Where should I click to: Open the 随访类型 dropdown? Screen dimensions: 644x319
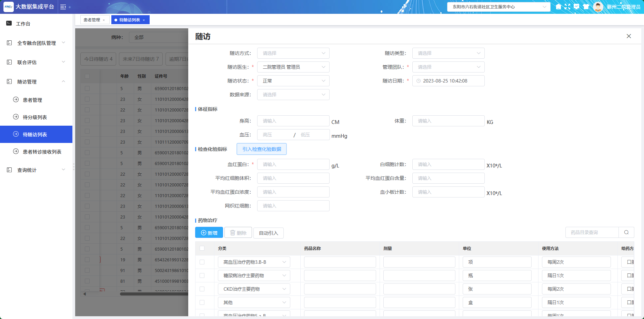tap(449, 53)
